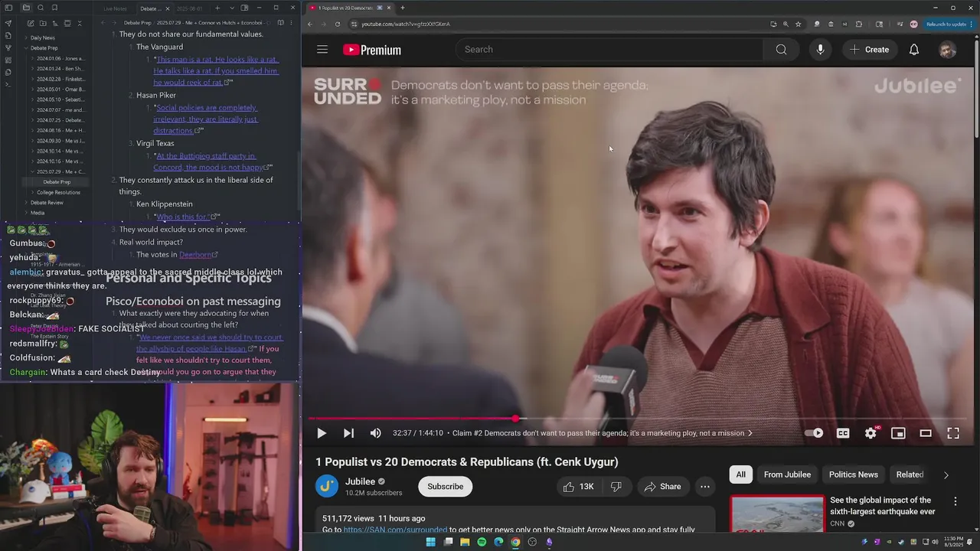Subscribe to the Jubilee channel
Viewport: 980px width, 551px height.
coord(445,487)
